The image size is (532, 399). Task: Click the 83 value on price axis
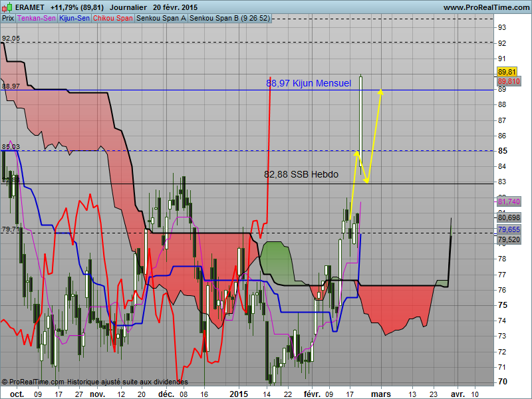[502, 182]
